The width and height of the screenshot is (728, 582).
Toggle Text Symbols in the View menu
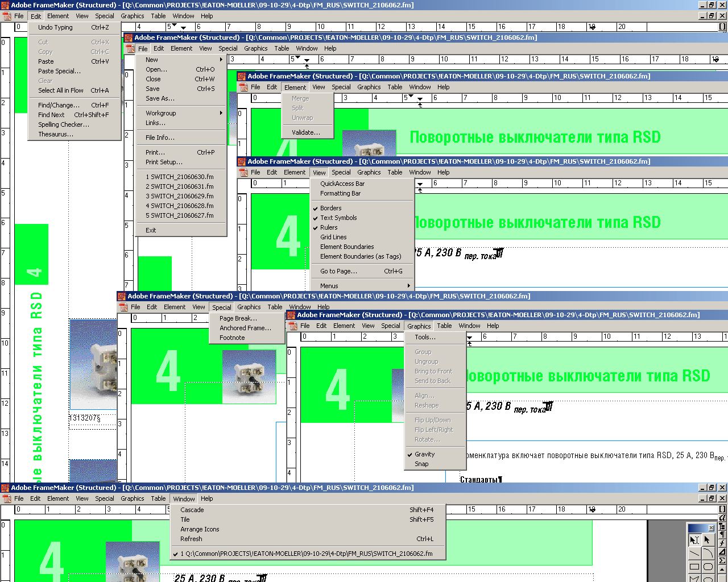tap(362, 218)
